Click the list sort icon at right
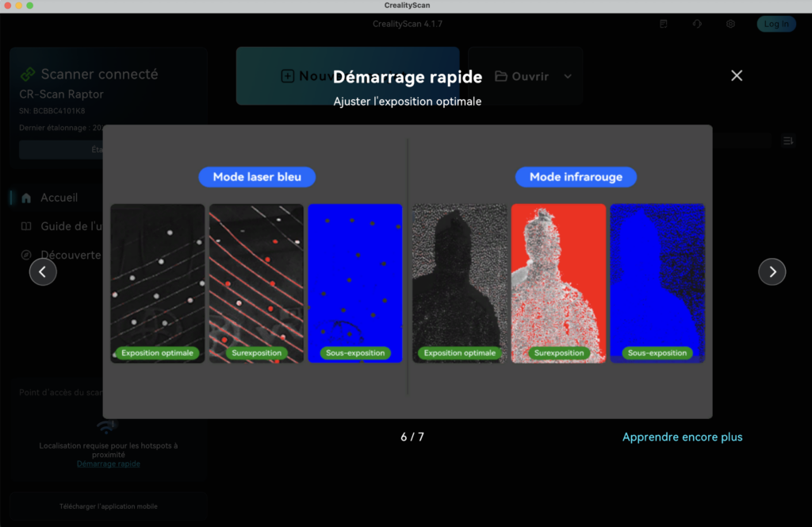Image resolution: width=812 pixels, height=527 pixels. [x=787, y=141]
